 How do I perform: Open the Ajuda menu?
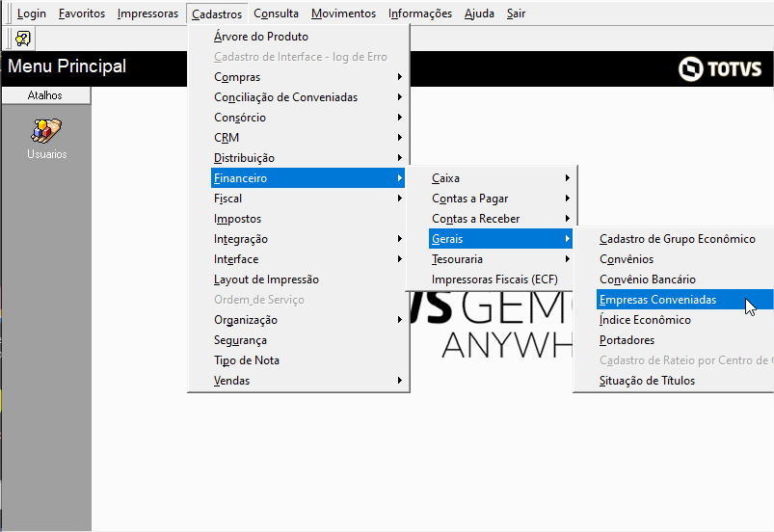click(x=479, y=13)
